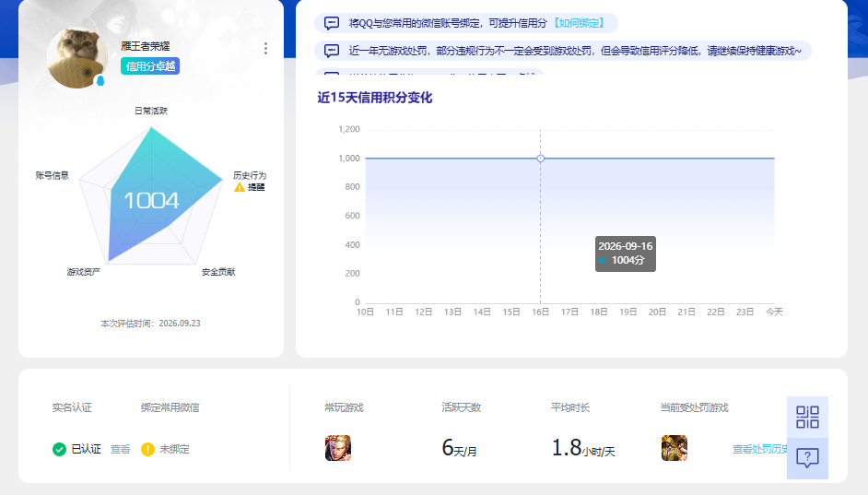Open the game icon under 当前受处罚游戏
The height and width of the screenshot is (495, 868).
pos(674,448)
